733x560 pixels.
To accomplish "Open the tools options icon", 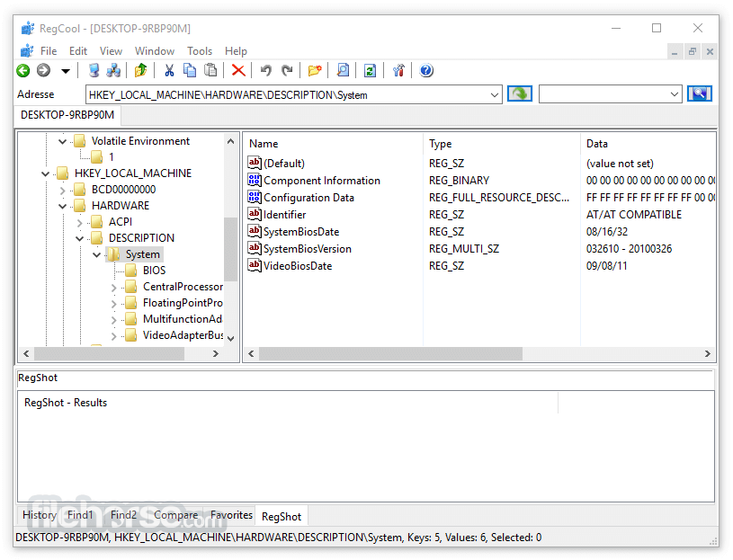I will pos(398,70).
